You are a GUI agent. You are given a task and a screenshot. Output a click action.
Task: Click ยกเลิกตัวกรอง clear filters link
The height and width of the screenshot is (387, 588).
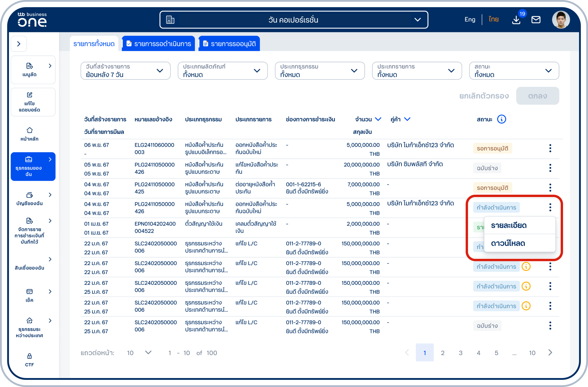coord(484,96)
